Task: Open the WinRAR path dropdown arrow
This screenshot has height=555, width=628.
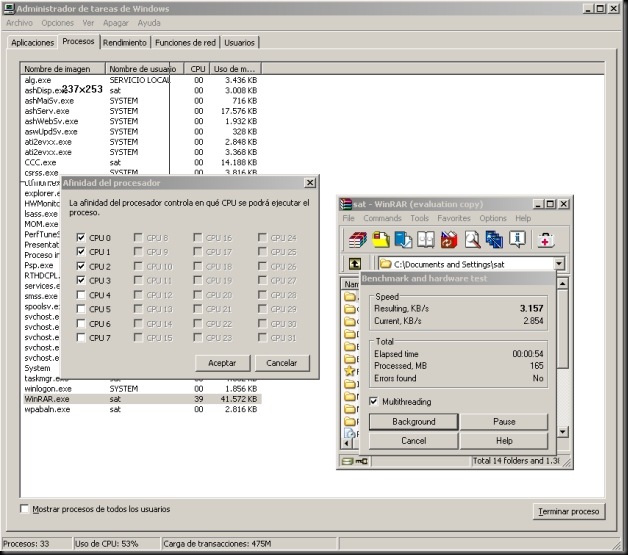Action: (559, 263)
